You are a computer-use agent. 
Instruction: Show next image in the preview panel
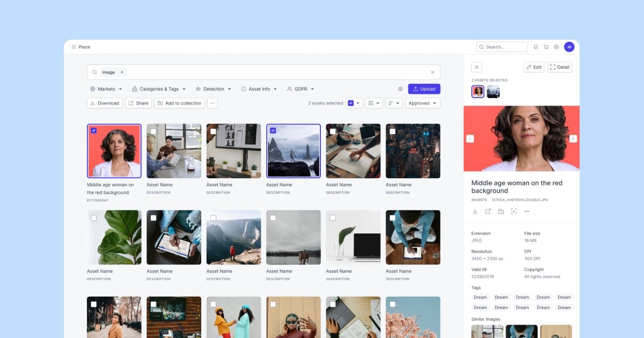tap(573, 138)
